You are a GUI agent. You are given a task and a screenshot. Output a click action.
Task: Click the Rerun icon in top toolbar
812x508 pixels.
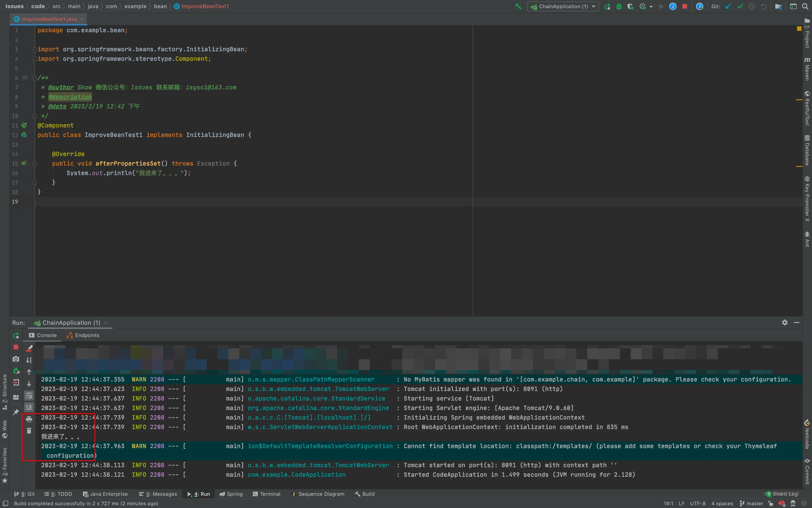607,6
